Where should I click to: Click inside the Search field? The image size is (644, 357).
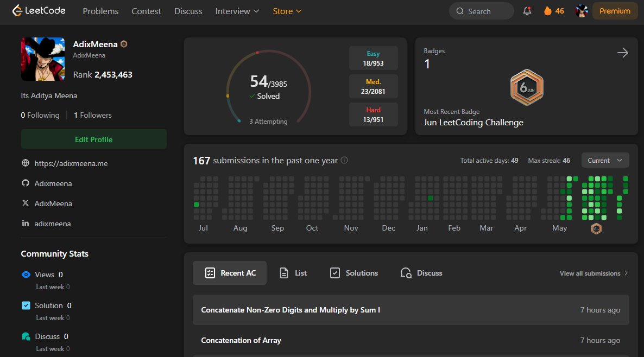coord(481,11)
